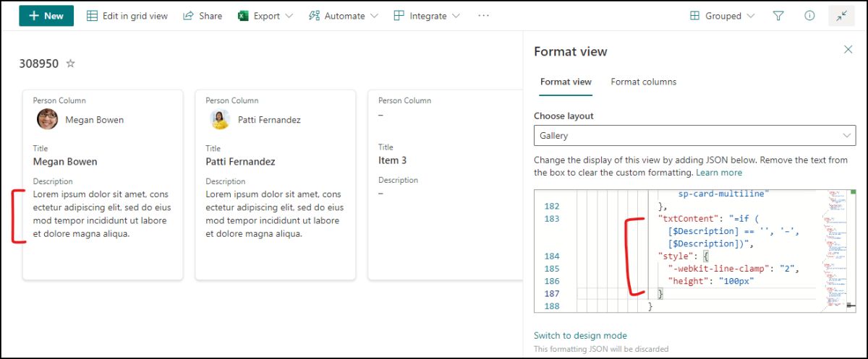
Task: Click the collapse content arrows icon
Action: [841, 16]
